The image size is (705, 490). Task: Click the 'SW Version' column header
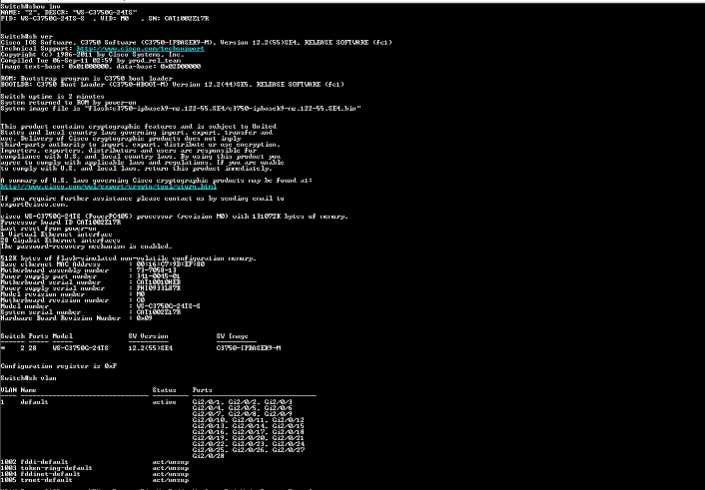(x=148, y=336)
